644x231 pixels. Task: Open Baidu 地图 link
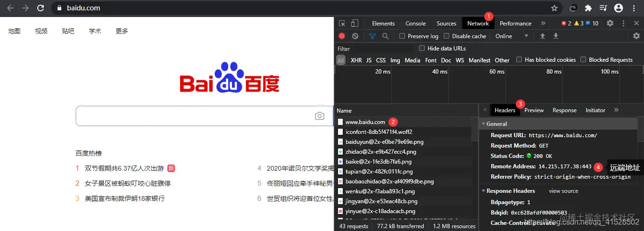(x=15, y=31)
